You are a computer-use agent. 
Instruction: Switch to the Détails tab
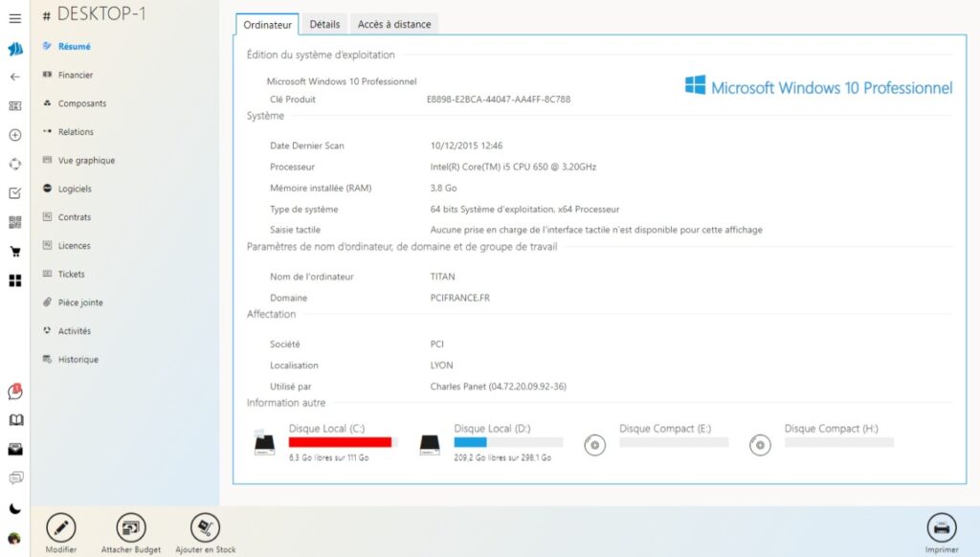click(x=324, y=24)
